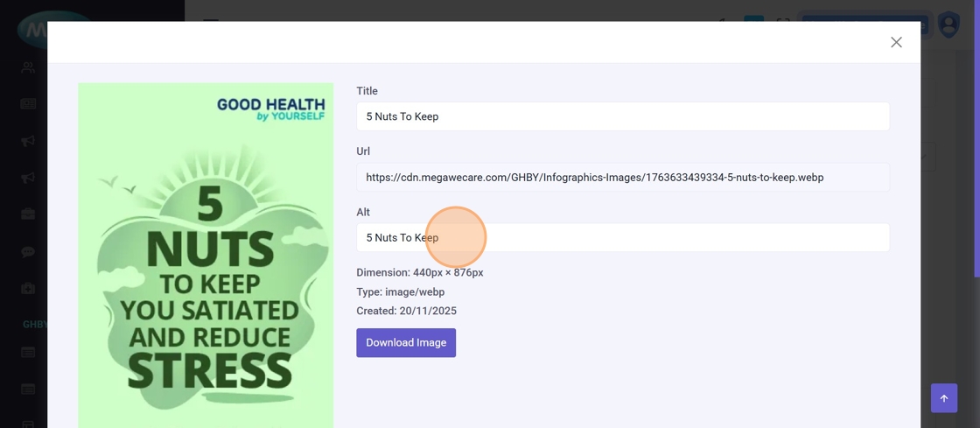Open the first list icon below GHBY

(28, 353)
